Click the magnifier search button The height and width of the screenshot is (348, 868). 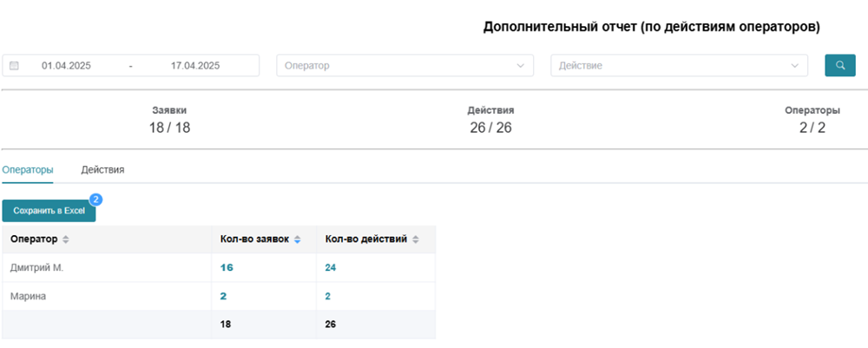point(839,65)
